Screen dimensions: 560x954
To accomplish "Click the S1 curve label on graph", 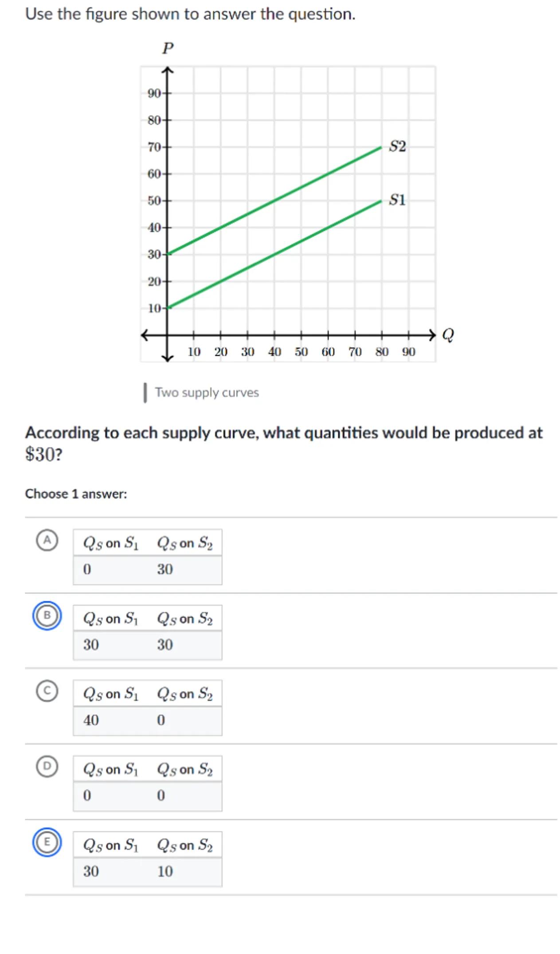I will (x=397, y=200).
